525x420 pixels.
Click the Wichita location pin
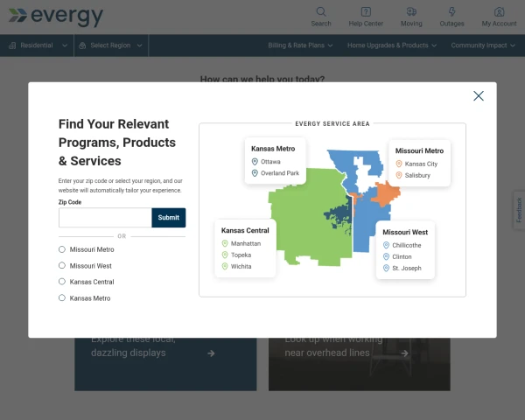225,266
